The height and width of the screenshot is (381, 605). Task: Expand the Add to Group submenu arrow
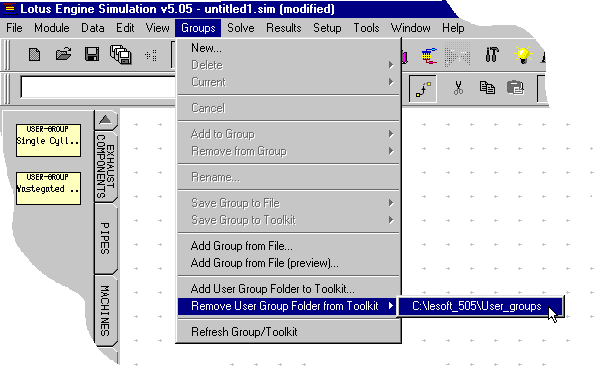(391, 134)
